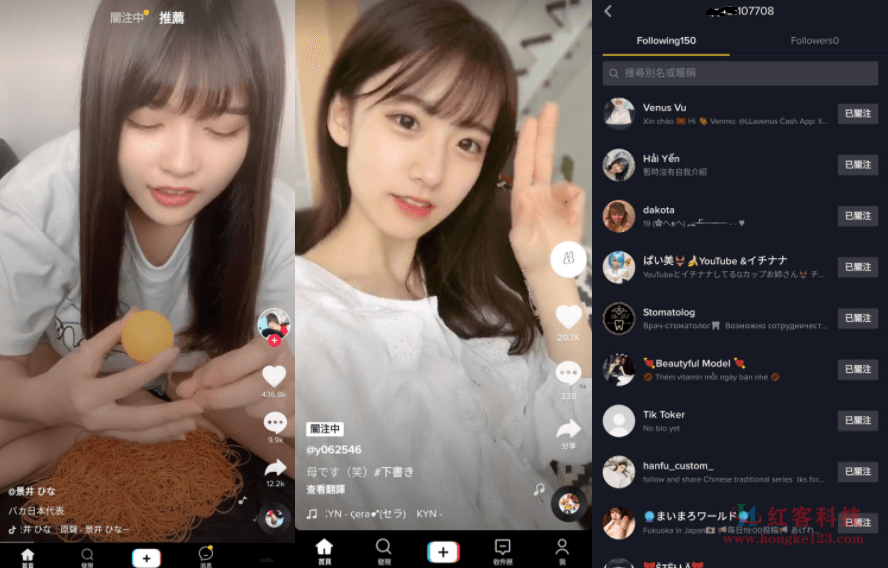888x568 pixels.
Task: Select the Following150 tab
Action: [x=666, y=41]
